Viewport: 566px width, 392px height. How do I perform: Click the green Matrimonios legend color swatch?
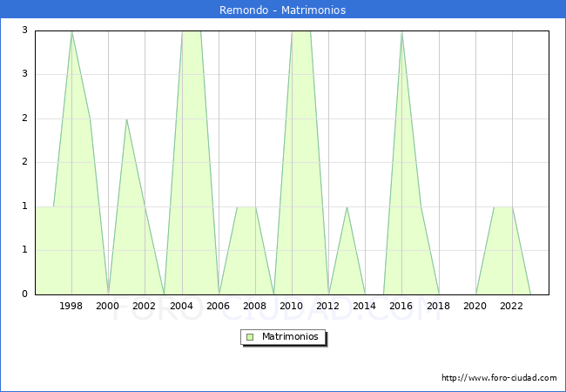tap(250, 337)
